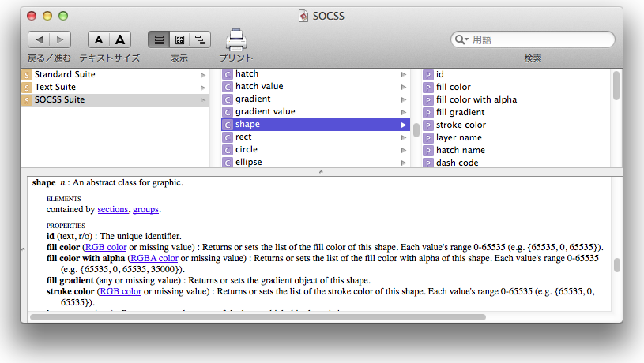This screenshot has width=644, height=363.
Task: Switch to list display view
Action: tap(158, 39)
